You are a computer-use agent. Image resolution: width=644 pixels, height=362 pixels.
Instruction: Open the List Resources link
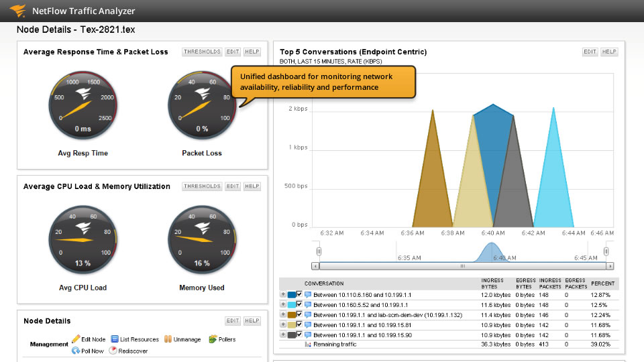pos(140,339)
